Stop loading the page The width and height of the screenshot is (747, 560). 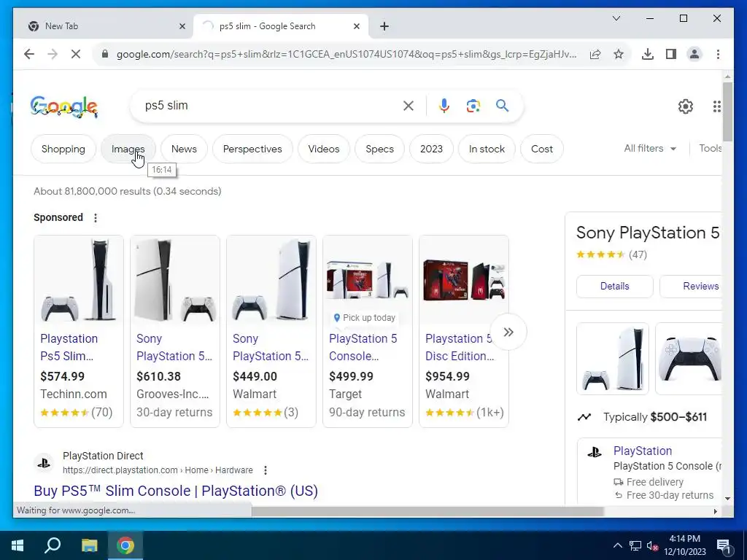76,54
